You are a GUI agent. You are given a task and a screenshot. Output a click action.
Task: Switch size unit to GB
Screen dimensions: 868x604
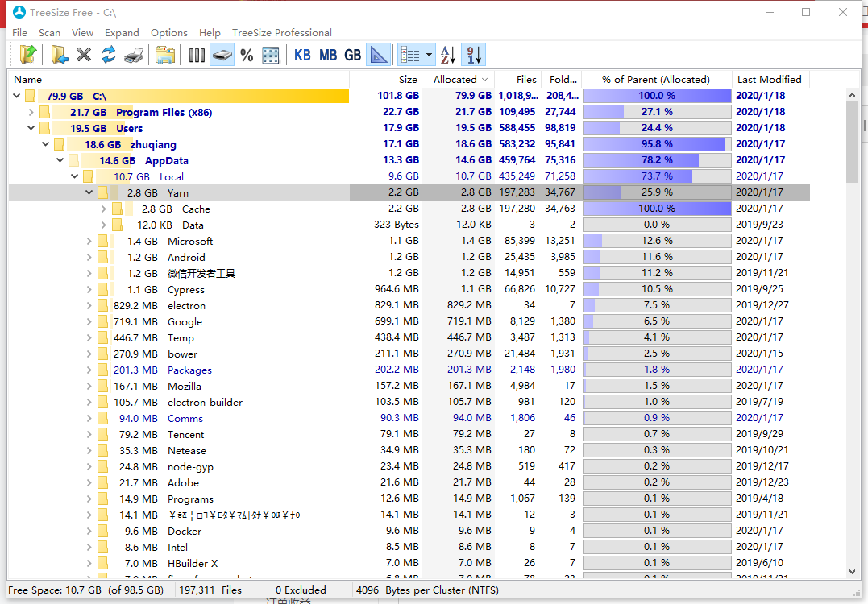[x=353, y=55]
